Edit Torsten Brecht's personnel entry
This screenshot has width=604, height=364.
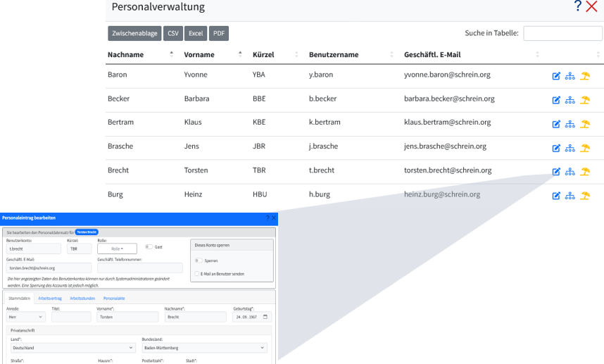[556, 172]
